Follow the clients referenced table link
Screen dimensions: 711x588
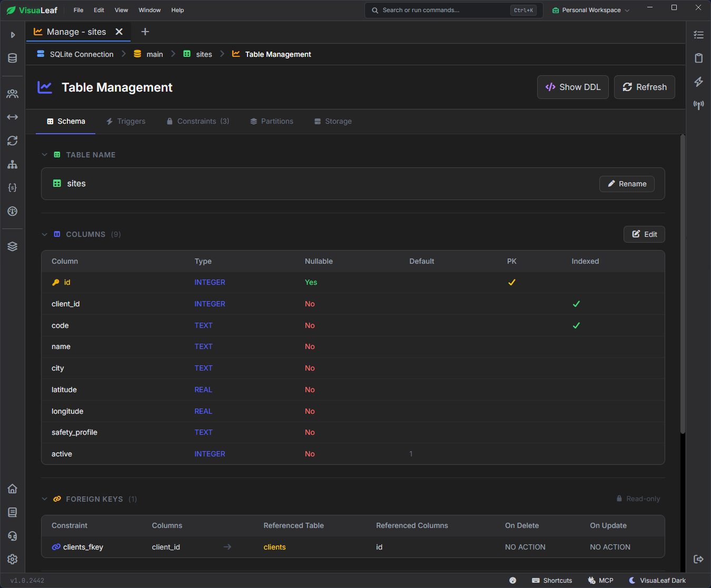[275, 547]
